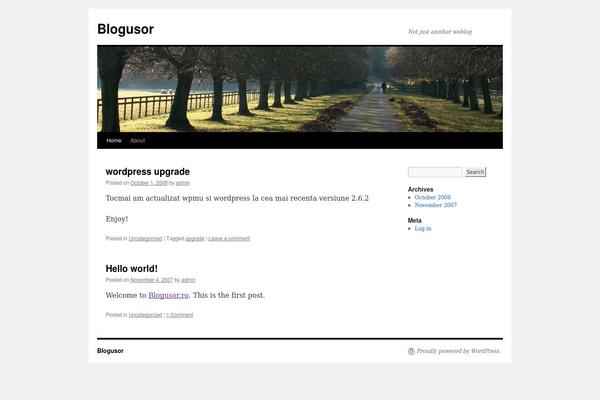The width and height of the screenshot is (600, 400).
Task: Open the '1 Comment' link
Action: tap(179, 315)
